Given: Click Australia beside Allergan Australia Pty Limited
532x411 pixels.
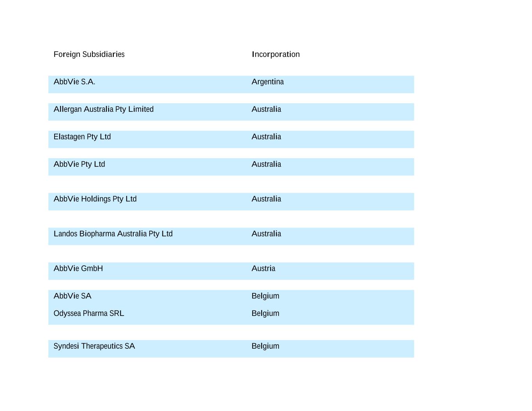Looking at the screenshot, I should click(x=266, y=109).
